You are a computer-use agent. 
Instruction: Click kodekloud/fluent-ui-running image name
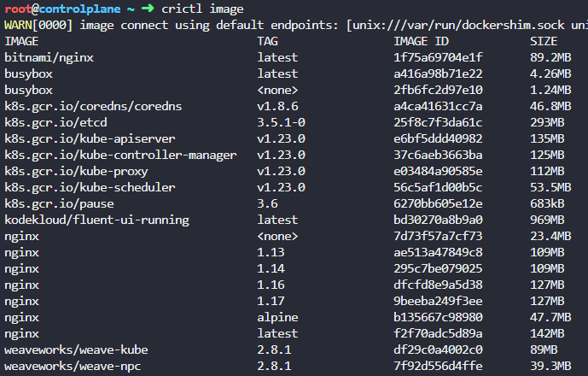pyautogui.click(x=96, y=220)
